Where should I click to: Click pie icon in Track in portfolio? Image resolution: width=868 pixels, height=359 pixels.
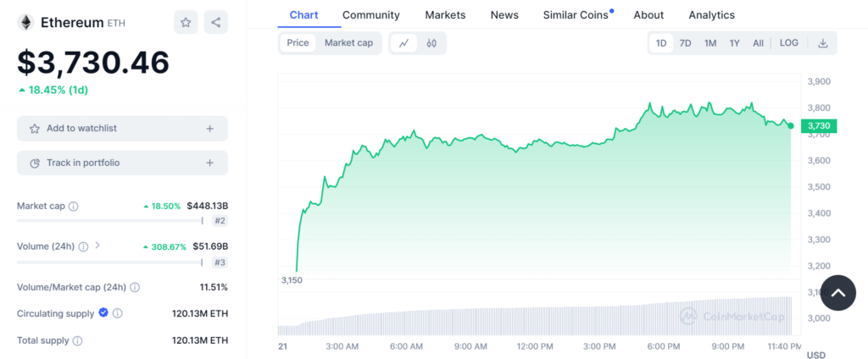[x=34, y=163]
